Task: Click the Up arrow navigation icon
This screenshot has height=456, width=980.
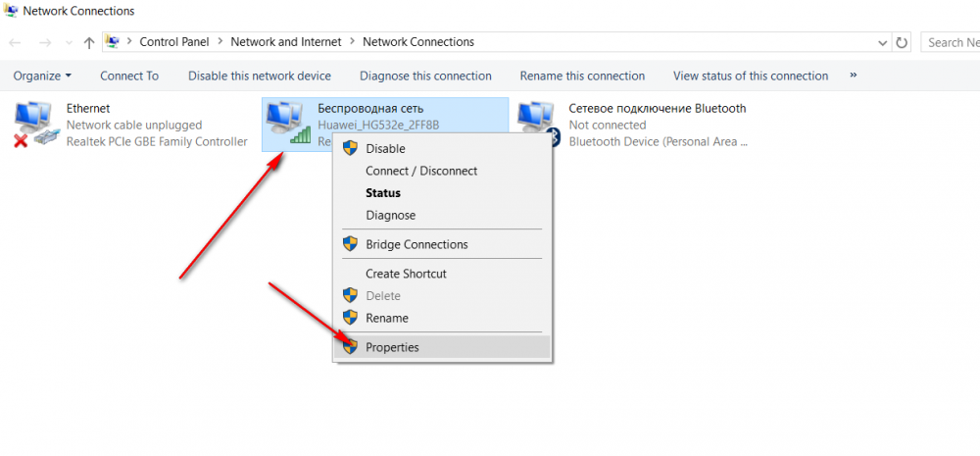Action: 89,42
